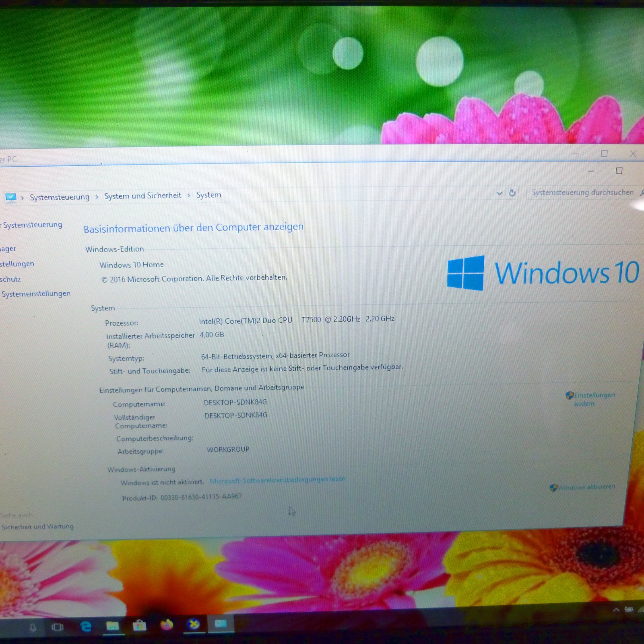Open Microsoft Edge from the taskbar
This screenshot has height=644, width=644.
coord(86,626)
